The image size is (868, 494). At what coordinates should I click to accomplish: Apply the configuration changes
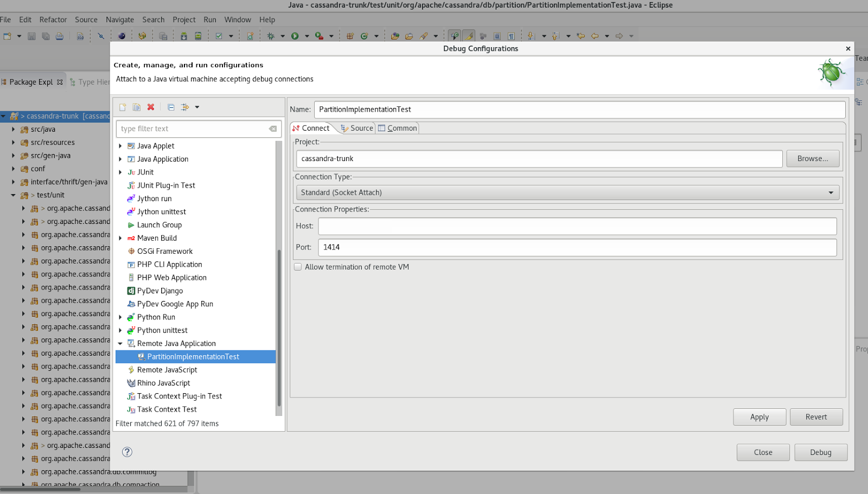759,416
